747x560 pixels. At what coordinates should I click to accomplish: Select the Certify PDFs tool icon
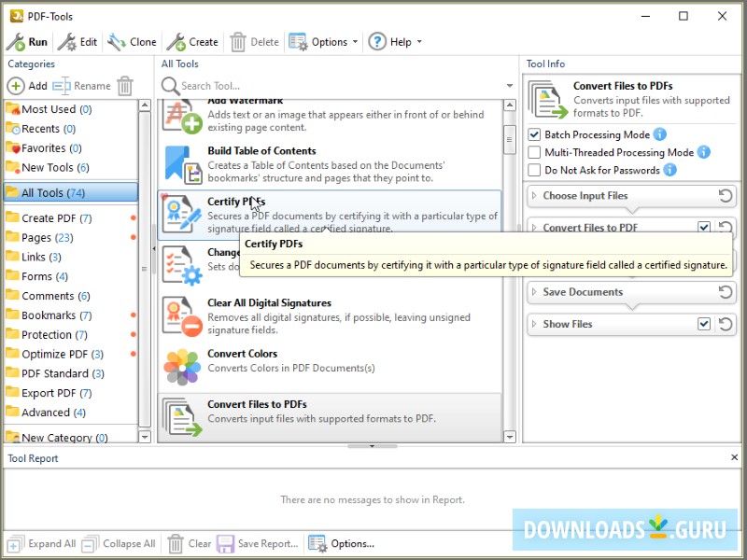(180, 214)
